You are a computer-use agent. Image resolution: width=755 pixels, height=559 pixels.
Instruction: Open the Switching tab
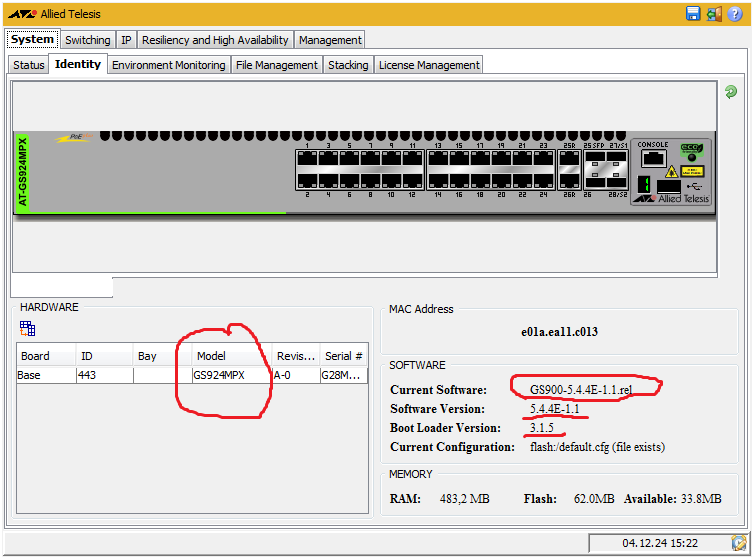[x=88, y=40]
